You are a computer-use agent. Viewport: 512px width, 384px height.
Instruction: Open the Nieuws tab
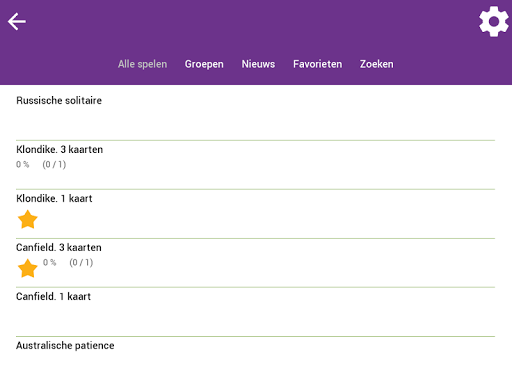(258, 64)
